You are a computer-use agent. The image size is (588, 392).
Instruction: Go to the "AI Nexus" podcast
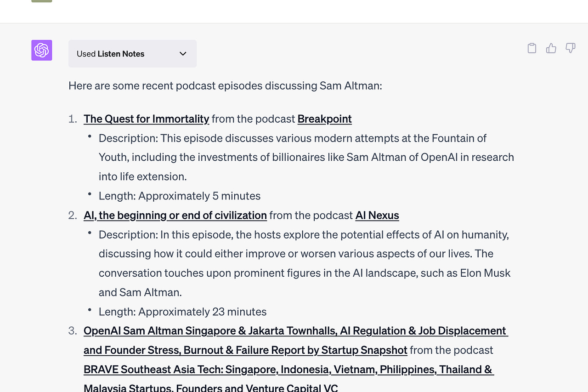click(377, 215)
